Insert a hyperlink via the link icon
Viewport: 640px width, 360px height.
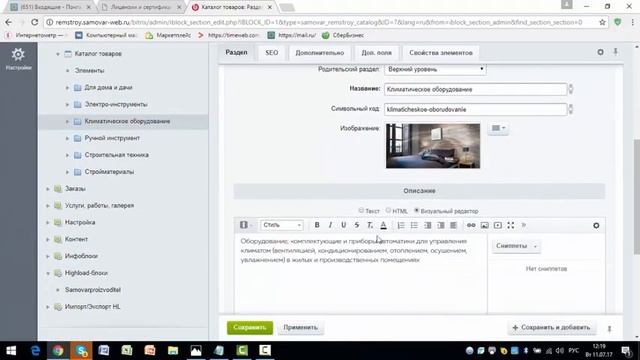471,225
